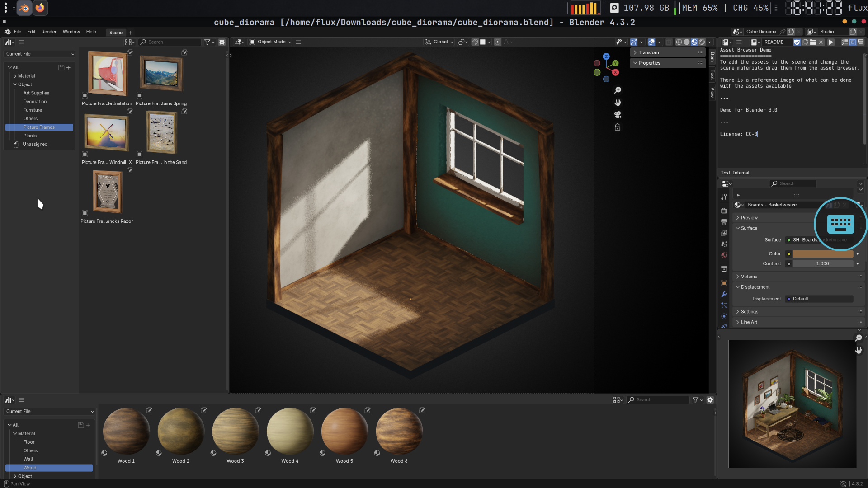Click the material Color swatch
Screen dimensions: 868x488
click(822, 254)
